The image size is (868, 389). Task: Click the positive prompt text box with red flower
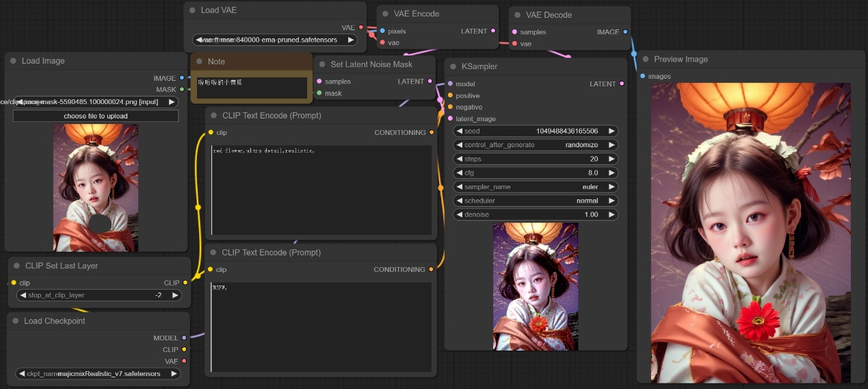pos(321,190)
